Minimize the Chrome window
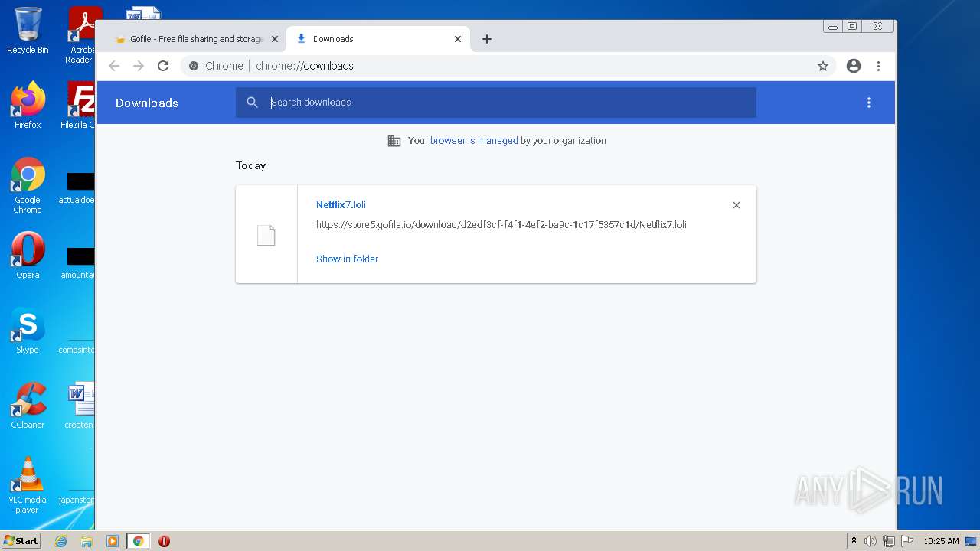 pyautogui.click(x=833, y=27)
